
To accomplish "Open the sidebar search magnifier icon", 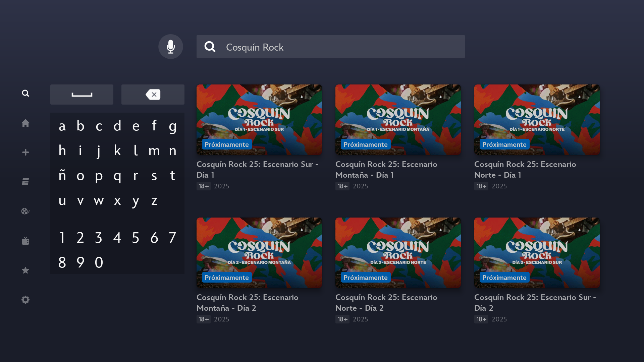I will click(25, 93).
